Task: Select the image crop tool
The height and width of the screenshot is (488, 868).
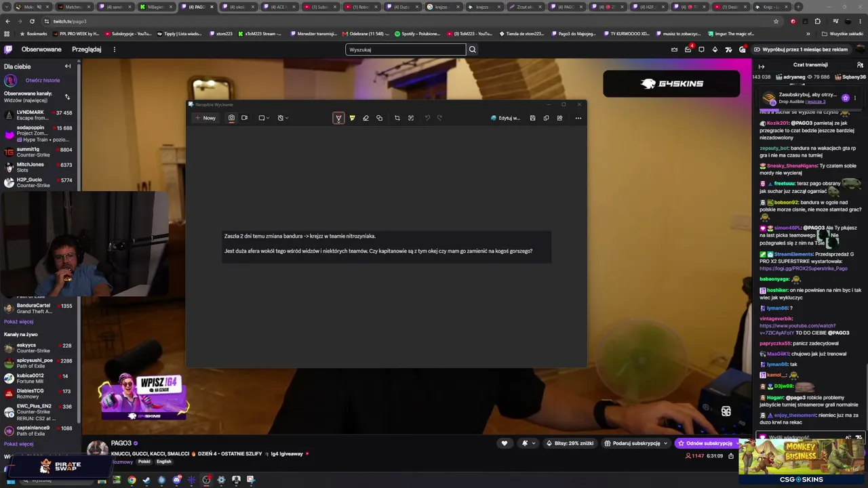Action: [x=397, y=118]
